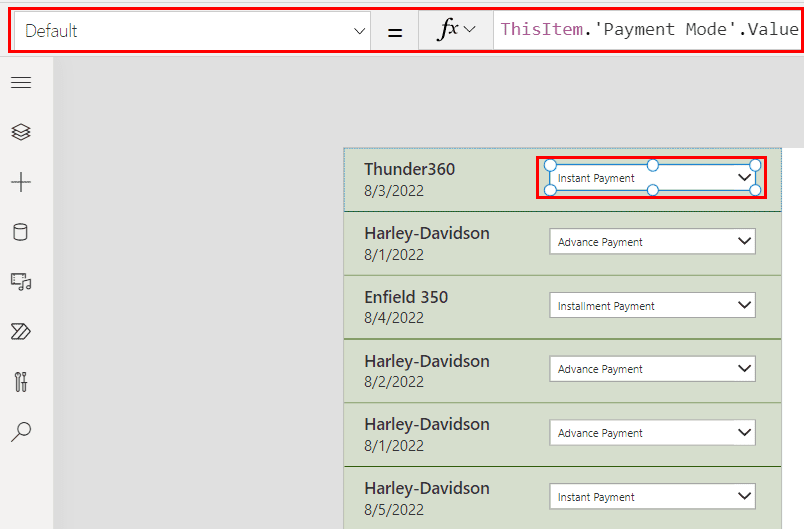This screenshot has width=804, height=529.
Task: Open Harley-Davidson 8/2/2022 Advance Payment dropdown
Action: (652, 369)
